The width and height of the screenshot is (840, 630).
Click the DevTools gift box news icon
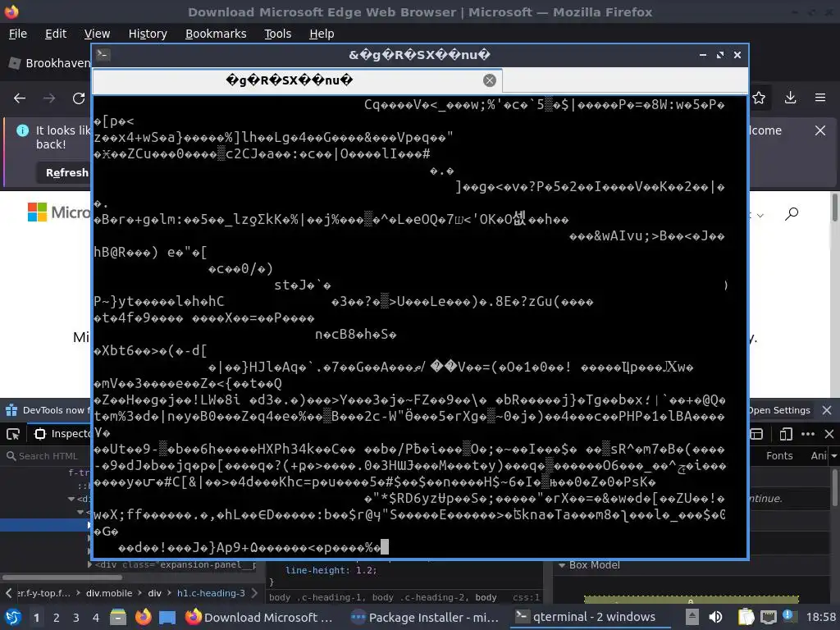click(11, 410)
